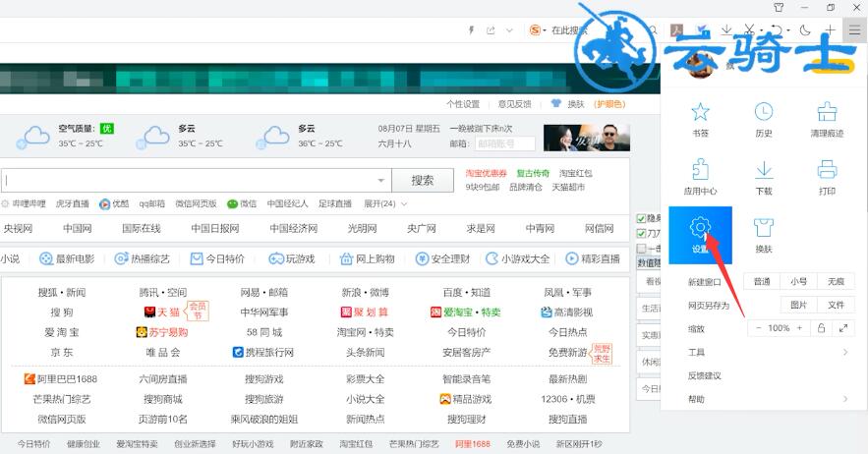
Task: Click the undo close arrow toolbar icon
Action: pyautogui.click(x=777, y=29)
